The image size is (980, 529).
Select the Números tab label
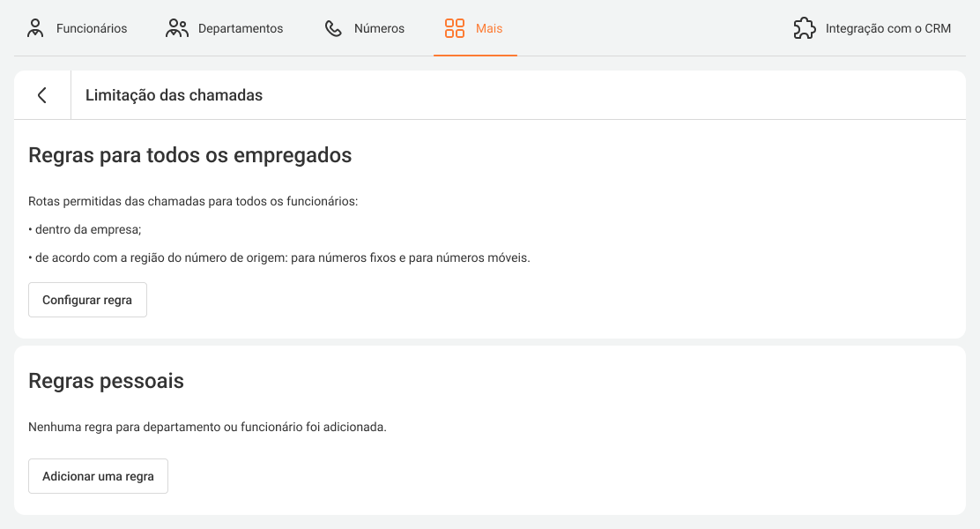pos(379,28)
